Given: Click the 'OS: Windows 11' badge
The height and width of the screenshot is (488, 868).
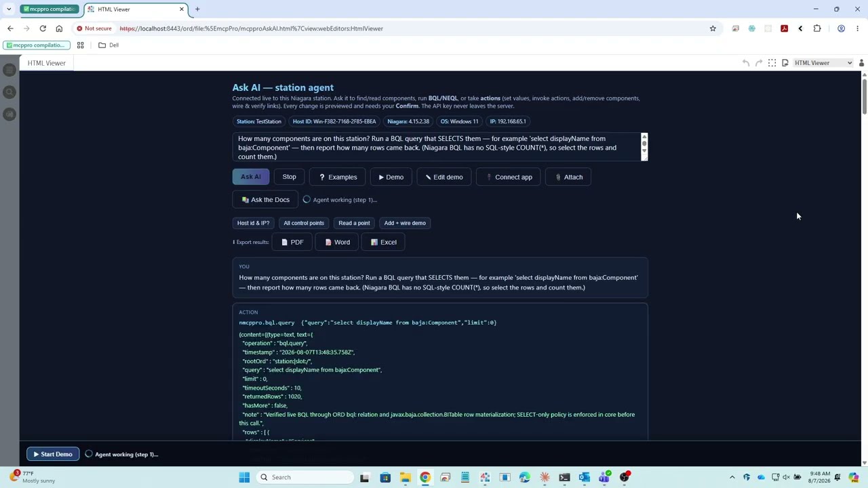Looking at the screenshot, I should 459,121.
